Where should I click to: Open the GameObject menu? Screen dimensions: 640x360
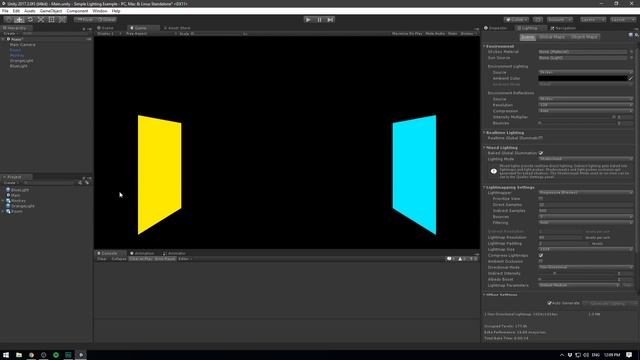[x=51, y=11]
